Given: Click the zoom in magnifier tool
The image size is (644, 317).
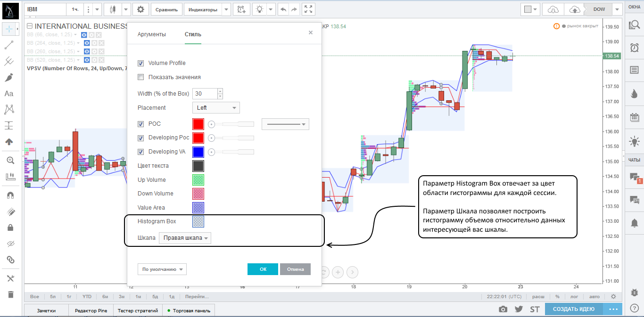Looking at the screenshot, I should (x=10, y=160).
